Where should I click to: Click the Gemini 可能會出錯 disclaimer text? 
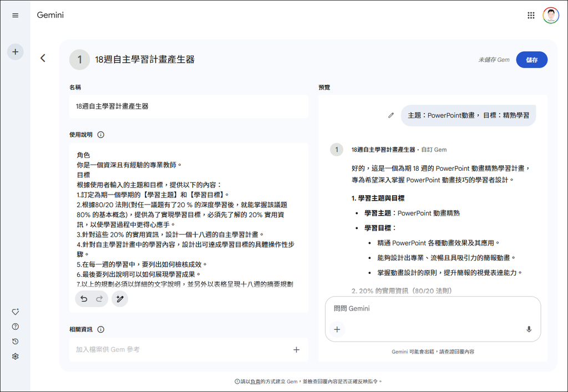click(433, 352)
